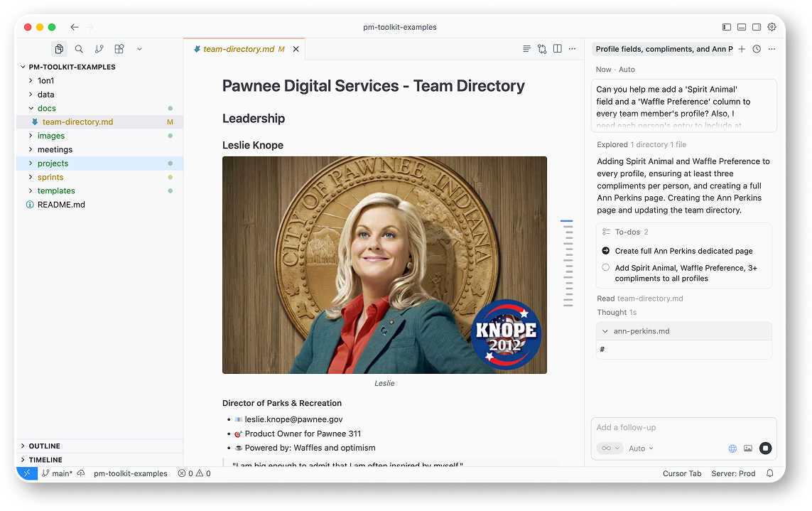This screenshot has width=812, height=511.
Task: Click the split editor icon
Action: coord(558,49)
